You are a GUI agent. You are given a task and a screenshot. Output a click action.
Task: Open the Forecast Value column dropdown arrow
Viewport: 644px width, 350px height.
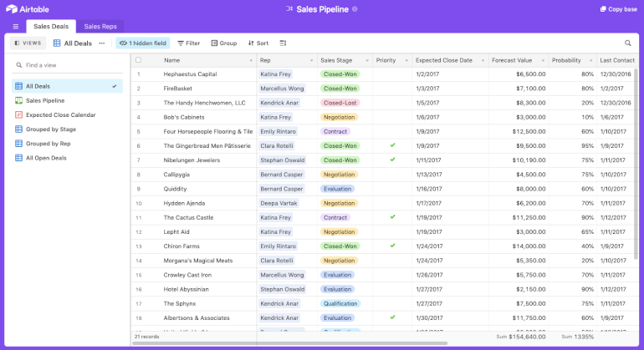543,61
